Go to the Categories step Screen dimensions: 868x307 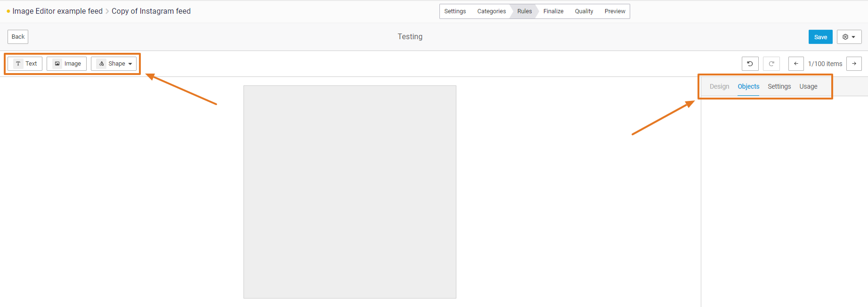[491, 11]
